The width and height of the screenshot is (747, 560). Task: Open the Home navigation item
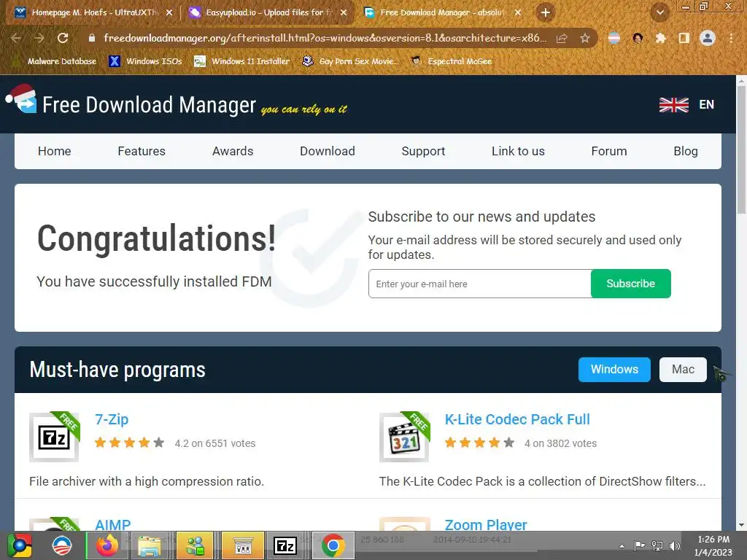[54, 151]
